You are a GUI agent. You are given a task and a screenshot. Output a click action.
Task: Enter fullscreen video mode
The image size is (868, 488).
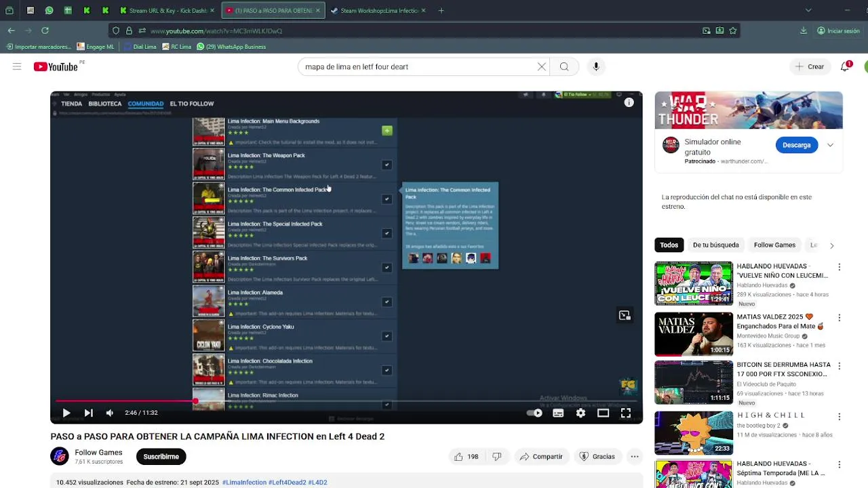[x=626, y=413]
